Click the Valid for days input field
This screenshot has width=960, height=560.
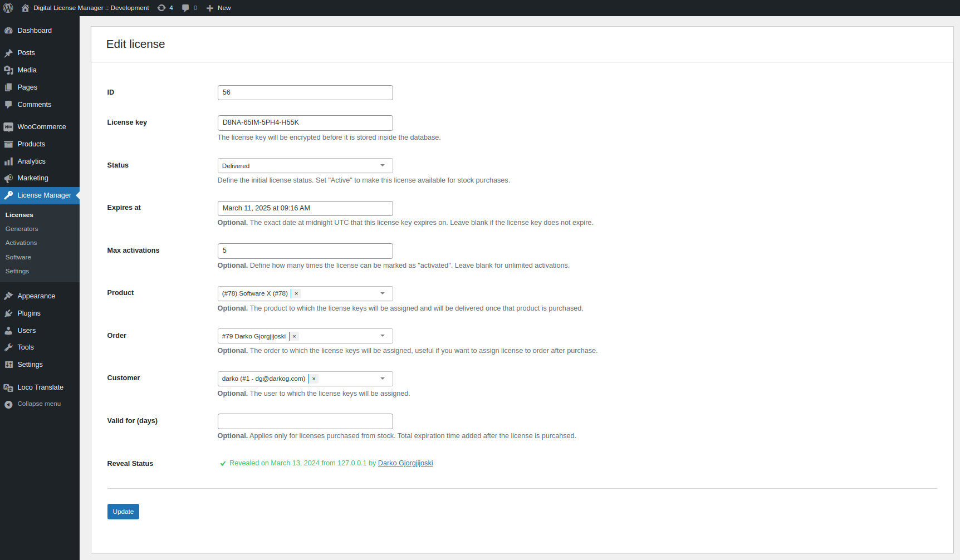point(305,421)
